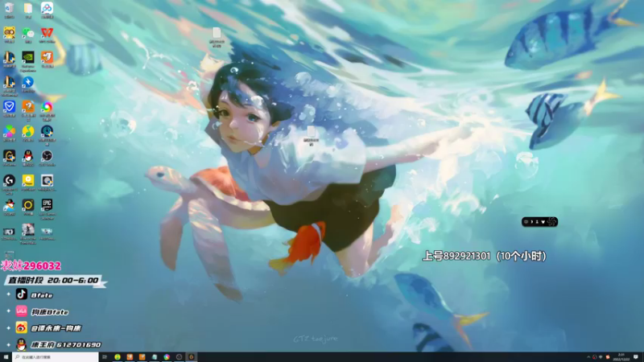The height and width of the screenshot is (362, 644).
Task: Open the yellow folder desktop icon
Action: point(28,8)
